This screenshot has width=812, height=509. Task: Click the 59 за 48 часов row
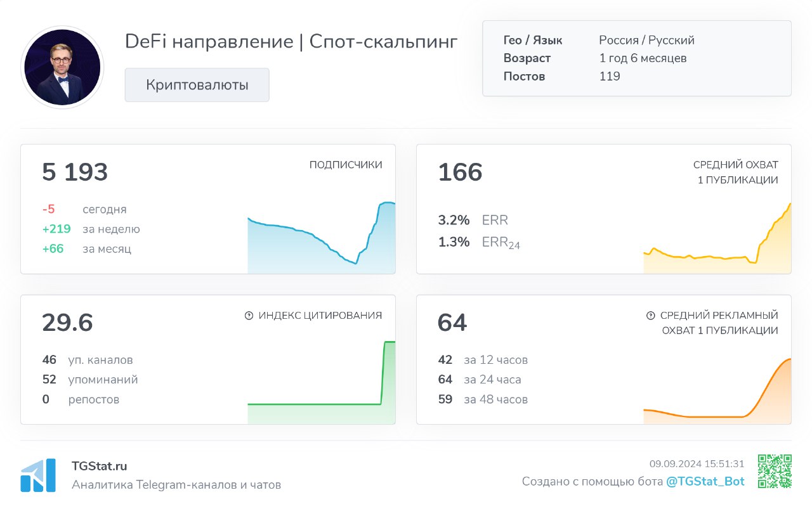pyautogui.click(x=483, y=399)
